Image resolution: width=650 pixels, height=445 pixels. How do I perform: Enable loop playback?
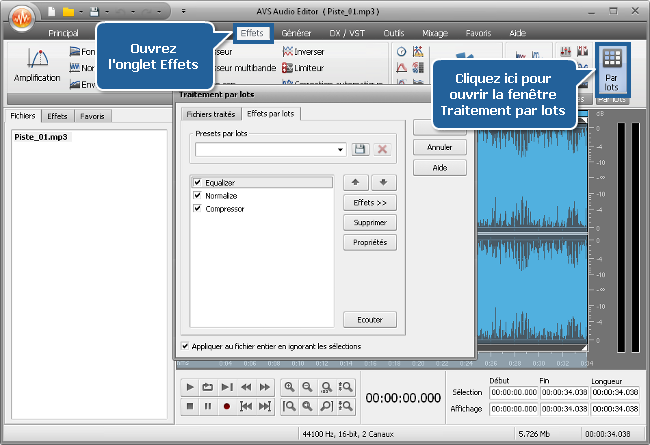207,387
